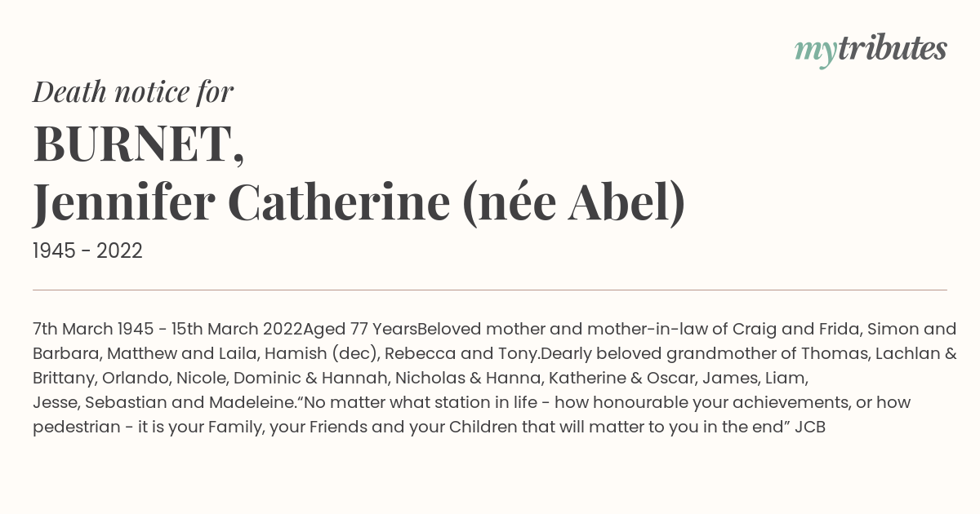Click the 'Aged 77 Years' text
This screenshot has width=980, height=514.
click(360, 330)
